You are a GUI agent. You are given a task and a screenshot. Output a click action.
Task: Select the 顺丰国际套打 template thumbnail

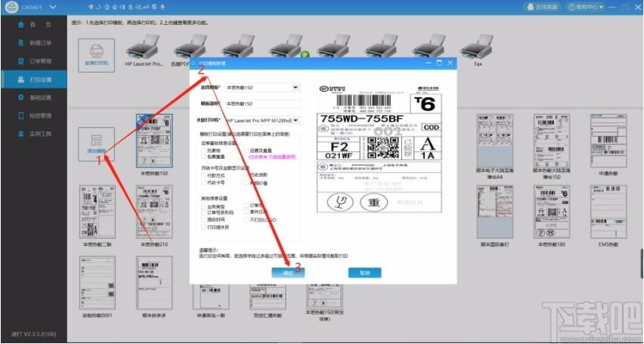coord(495,212)
